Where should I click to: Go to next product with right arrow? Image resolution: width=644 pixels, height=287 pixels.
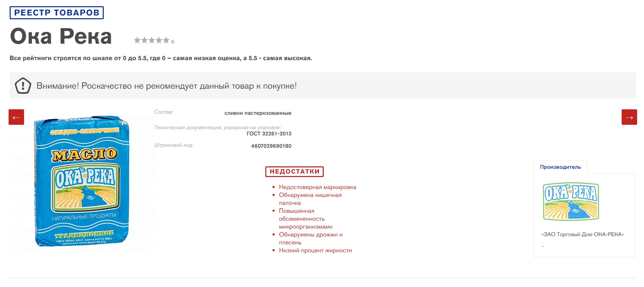point(629,117)
